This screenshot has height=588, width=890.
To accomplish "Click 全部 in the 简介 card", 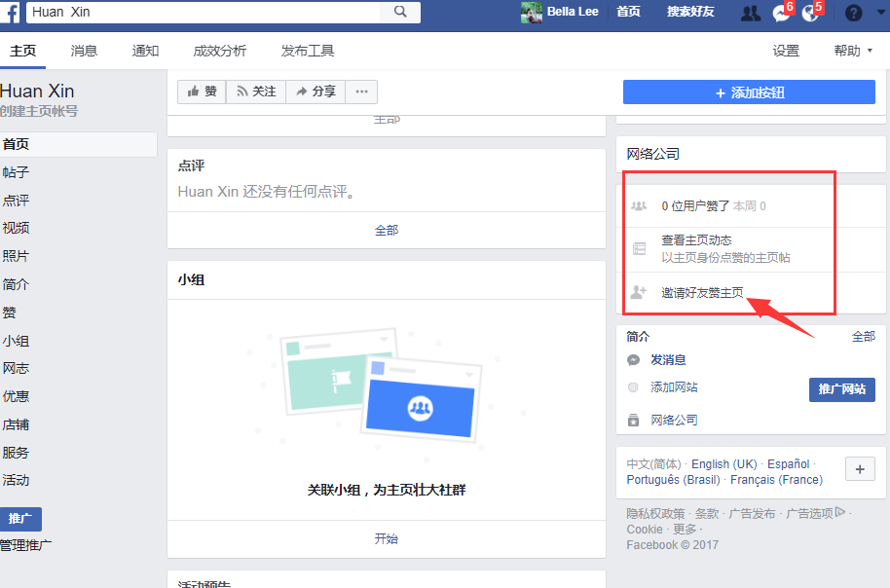I will [x=864, y=337].
